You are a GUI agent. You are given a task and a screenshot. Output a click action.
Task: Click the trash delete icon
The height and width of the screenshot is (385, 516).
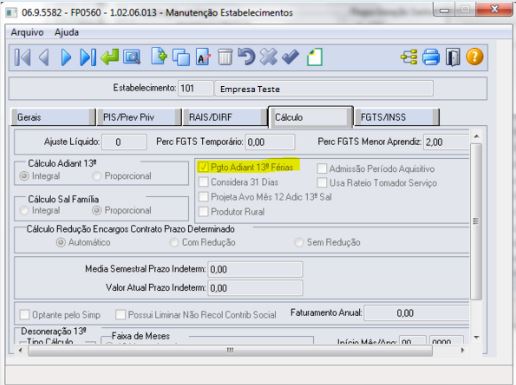225,57
